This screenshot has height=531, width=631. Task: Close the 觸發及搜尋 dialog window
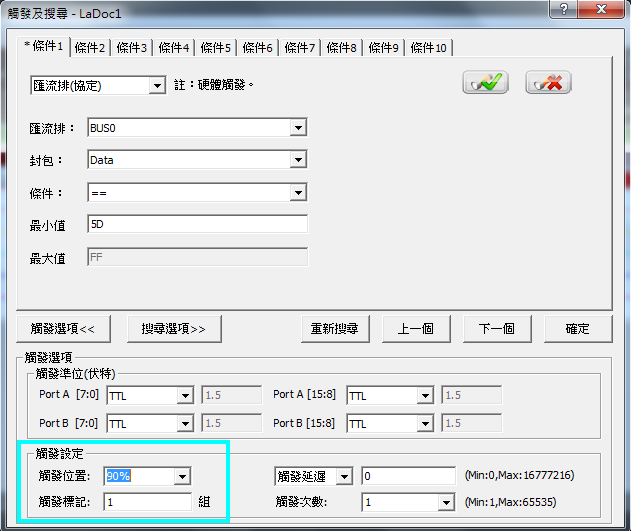coord(601,9)
